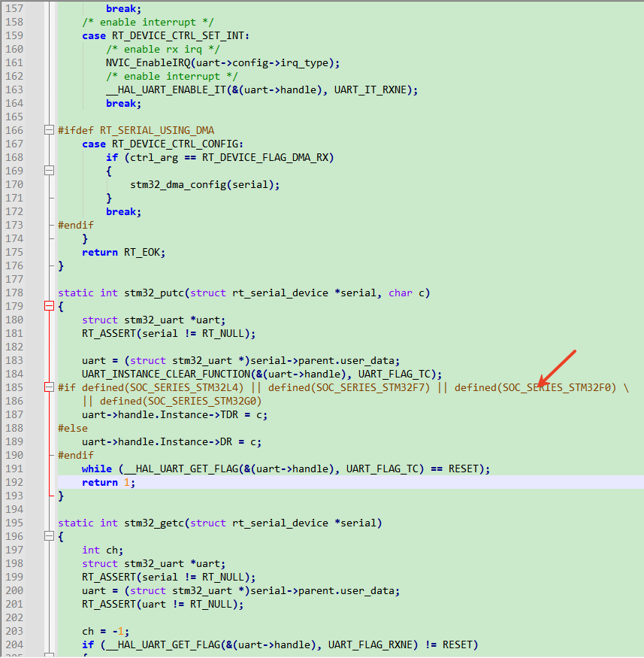The image size is (644, 658).
Task: Click line number 178 in the margin
Action: 14,293
